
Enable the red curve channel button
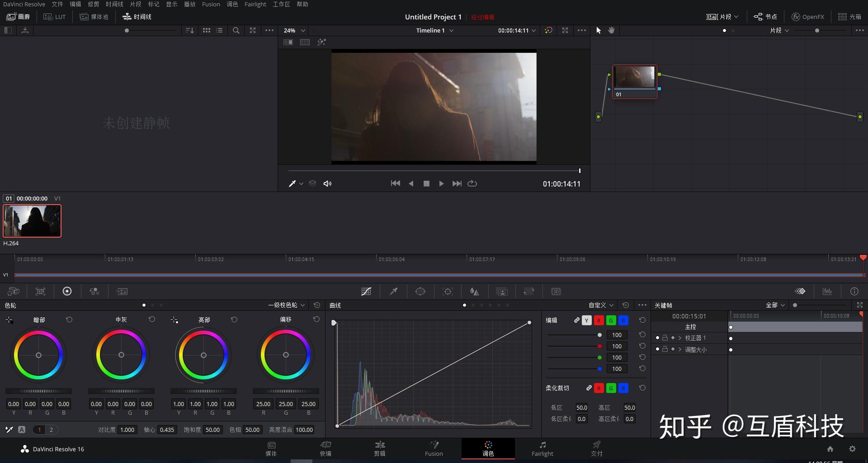pyautogui.click(x=599, y=320)
